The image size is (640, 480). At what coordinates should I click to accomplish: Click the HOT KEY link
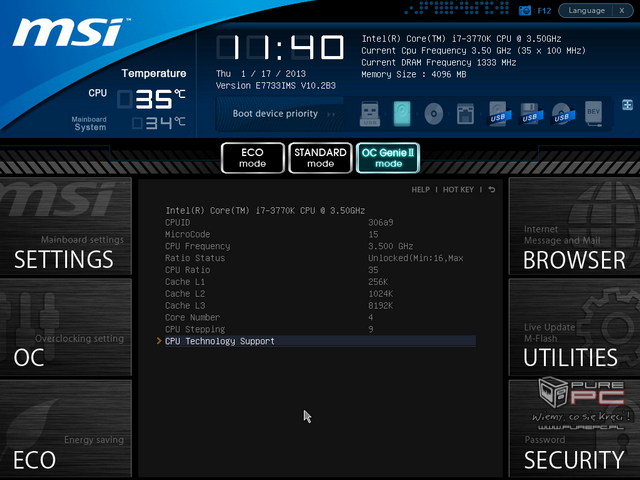(x=458, y=189)
